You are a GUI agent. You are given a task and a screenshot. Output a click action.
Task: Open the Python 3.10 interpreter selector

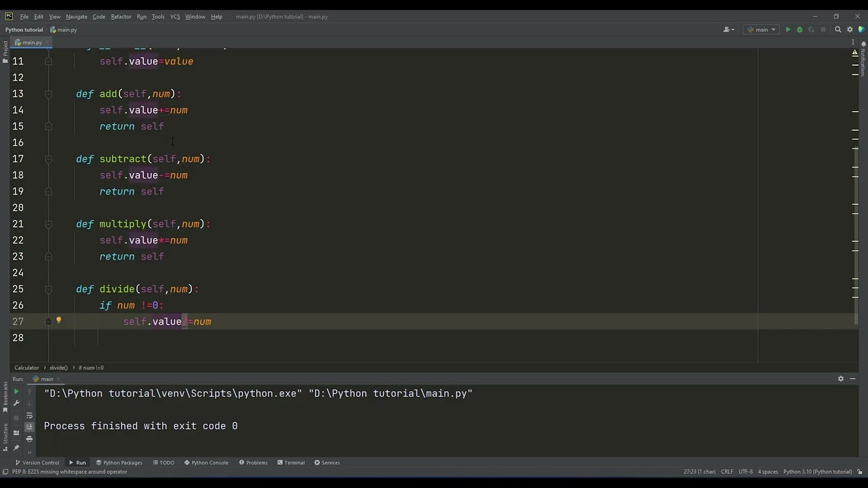[x=817, y=472]
